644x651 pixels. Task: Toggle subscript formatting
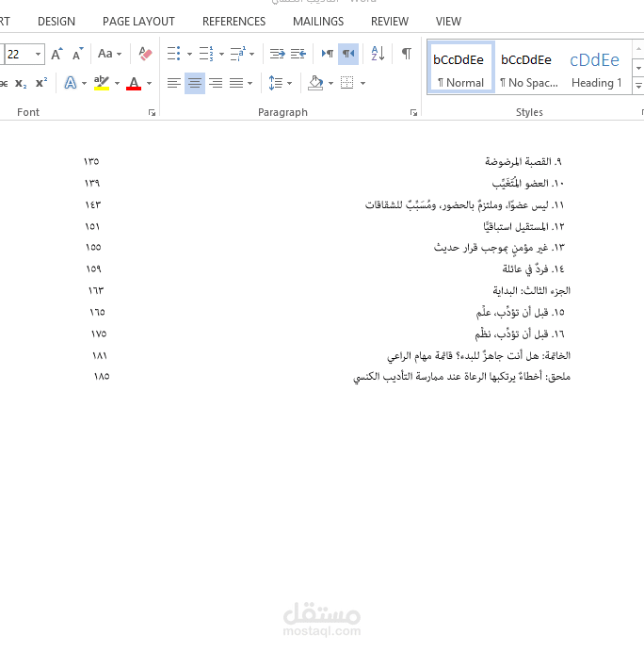pos(21,83)
